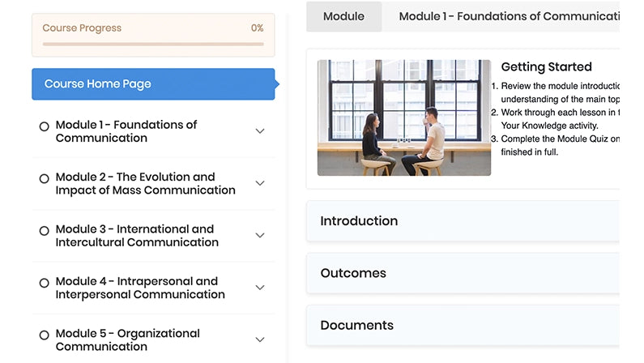Expand the Outcomes section

coord(463,273)
